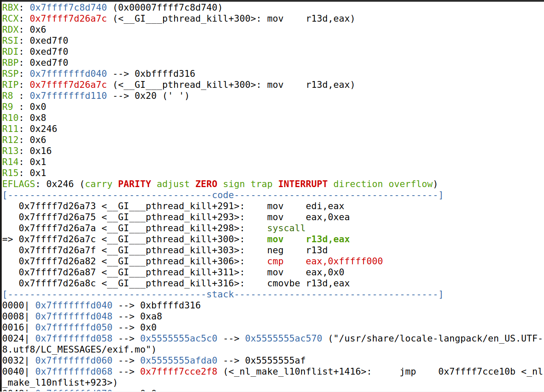Screen dimensions: 544x392
Task: Select the R11 value 0x246
Action: (43, 129)
